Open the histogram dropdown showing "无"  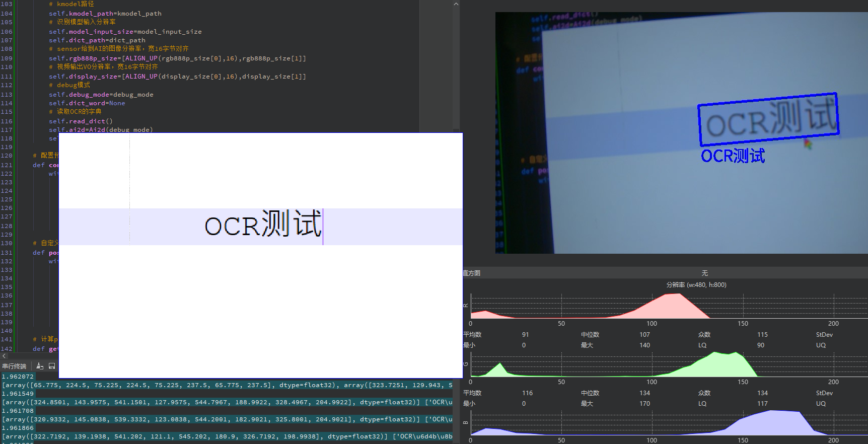705,273
